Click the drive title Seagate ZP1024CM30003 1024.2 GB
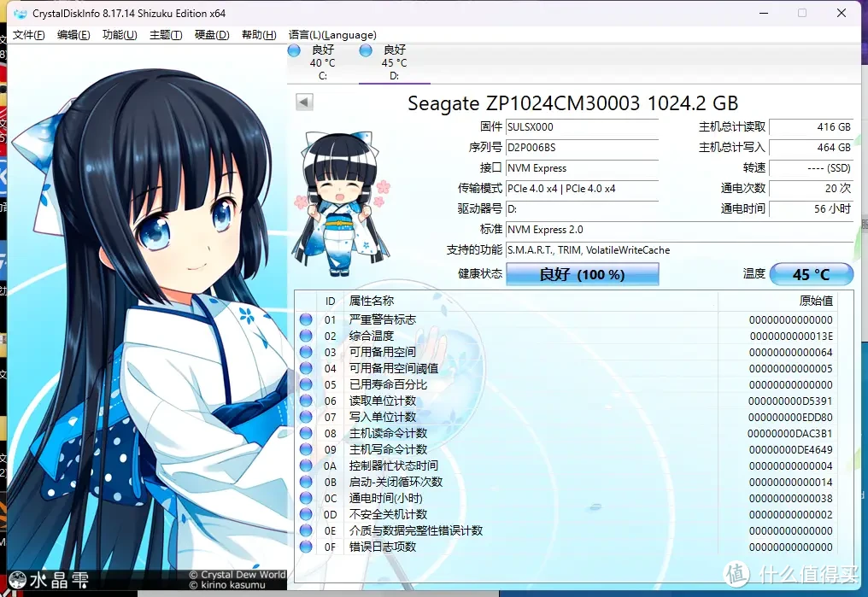The width and height of the screenshot is (868, 597). coord(573,103)
